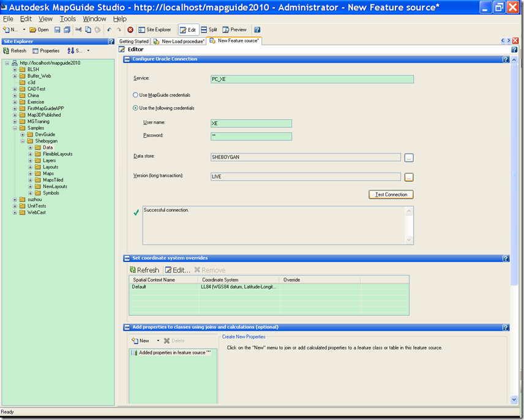Open the Window menu
Image resolution: width=524 pixels, height=420 pixels.
point(94,19)
